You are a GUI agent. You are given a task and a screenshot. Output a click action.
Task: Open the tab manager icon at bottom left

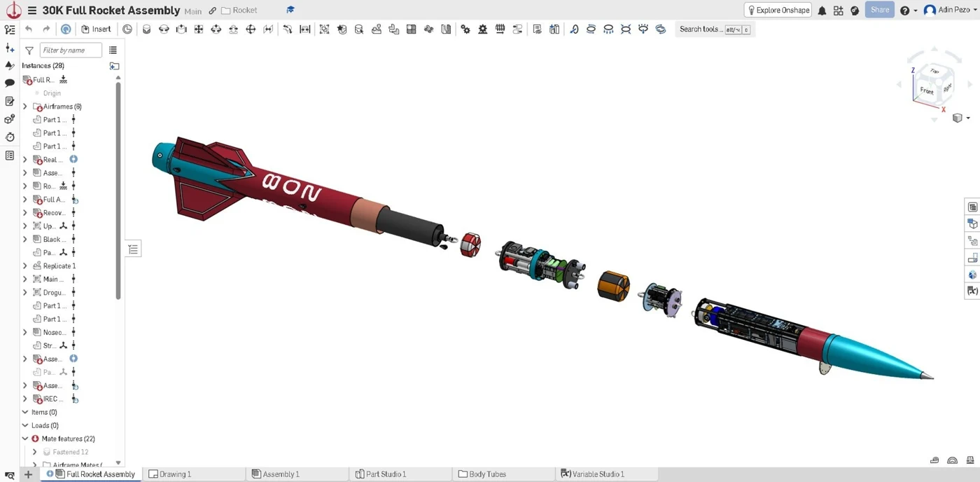click(x=10, y=475)
